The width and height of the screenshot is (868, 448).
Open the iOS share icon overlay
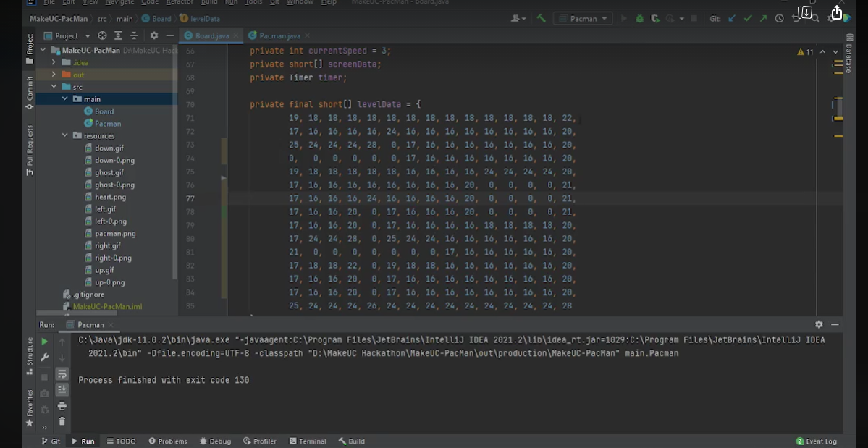[836, 13]
